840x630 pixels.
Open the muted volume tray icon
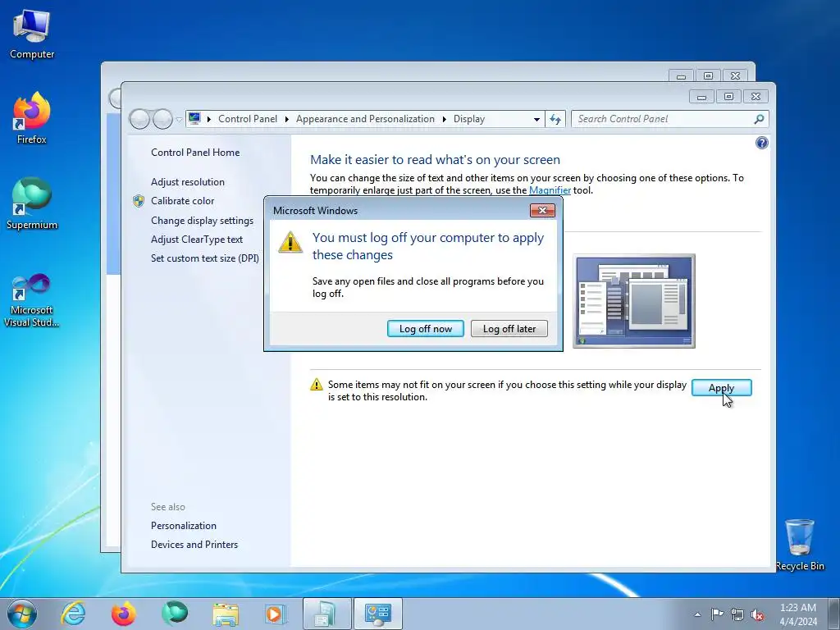click(x=757, y=614)
